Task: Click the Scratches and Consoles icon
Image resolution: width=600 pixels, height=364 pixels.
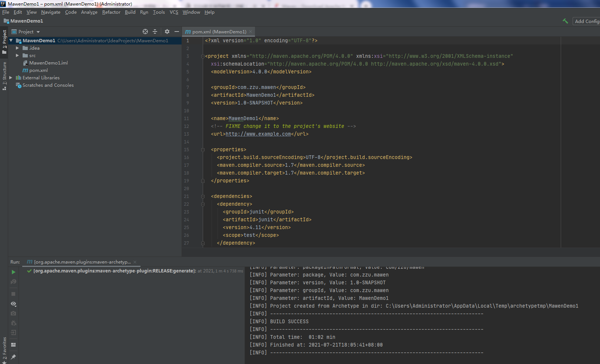Action: [19, 85]
